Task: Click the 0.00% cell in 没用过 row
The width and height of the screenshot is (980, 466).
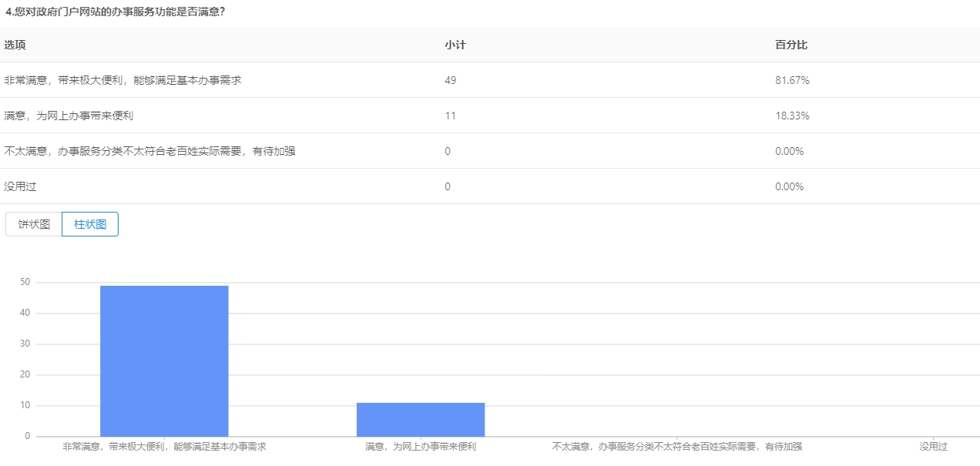Action: [x=789, y=186]
